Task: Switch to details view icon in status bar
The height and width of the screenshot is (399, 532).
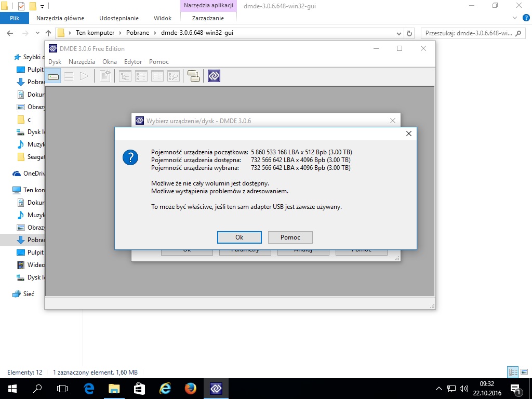Action: (513, 372)
